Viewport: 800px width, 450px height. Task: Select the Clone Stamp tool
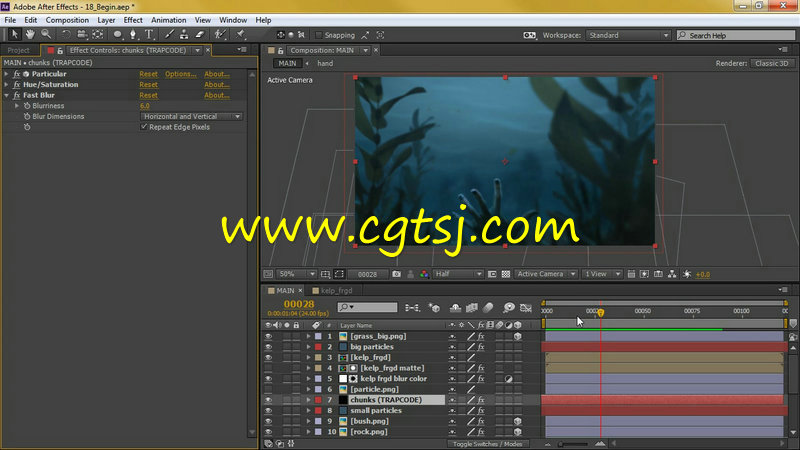coord(184,35)
